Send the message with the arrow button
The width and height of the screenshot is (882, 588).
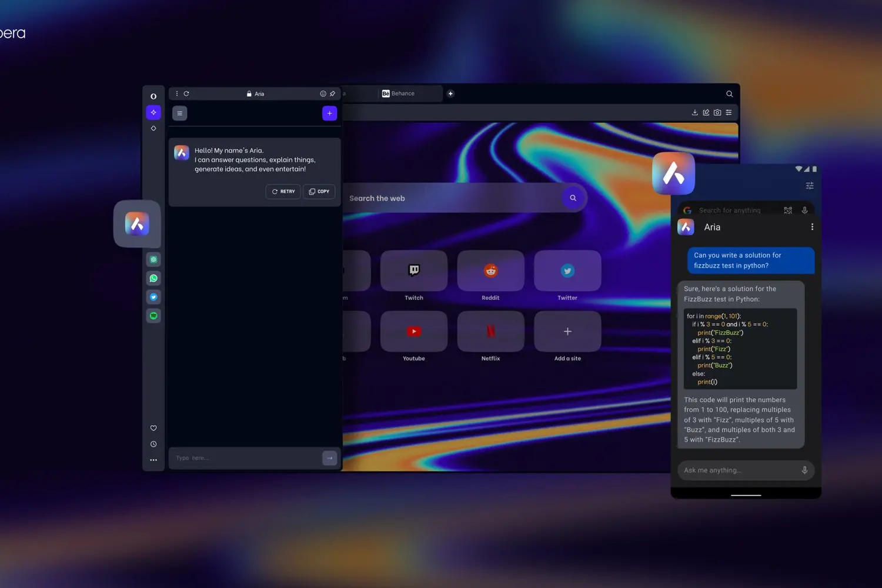point(330,458)
